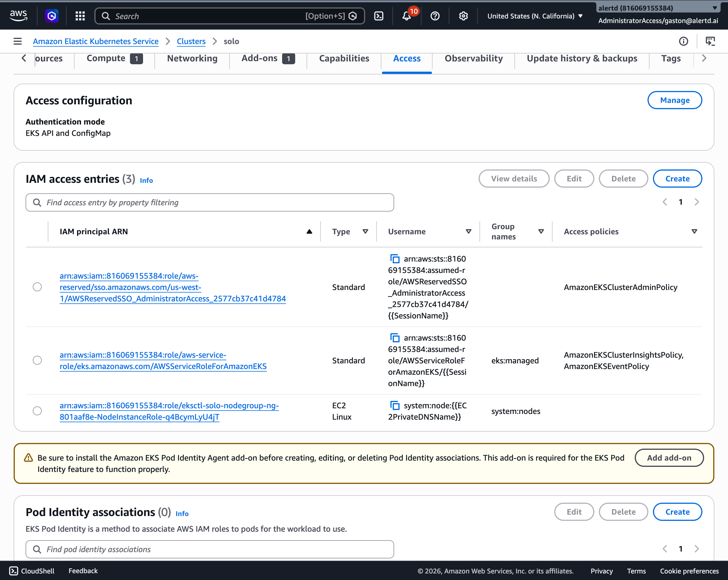Image resolution: width=728 pixels, height=580 pixels.
Task: Launch CloudShell from the top bar icon
Action: coord(379,16)
